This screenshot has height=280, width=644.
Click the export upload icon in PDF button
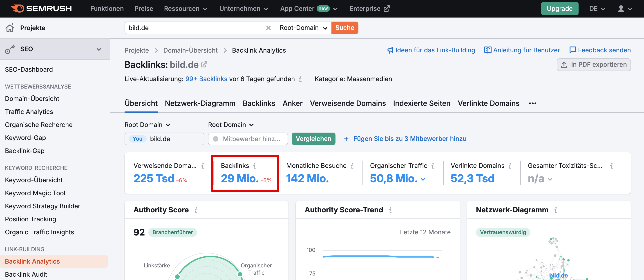tap(564, 65)
